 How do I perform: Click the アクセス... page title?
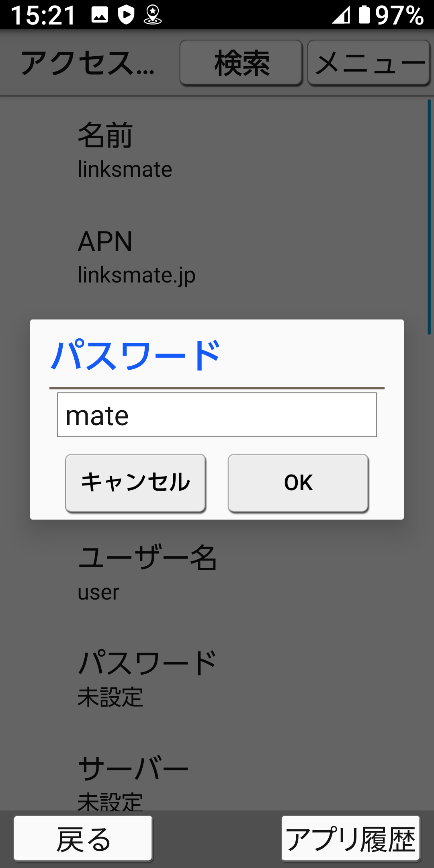click(88, 63)
